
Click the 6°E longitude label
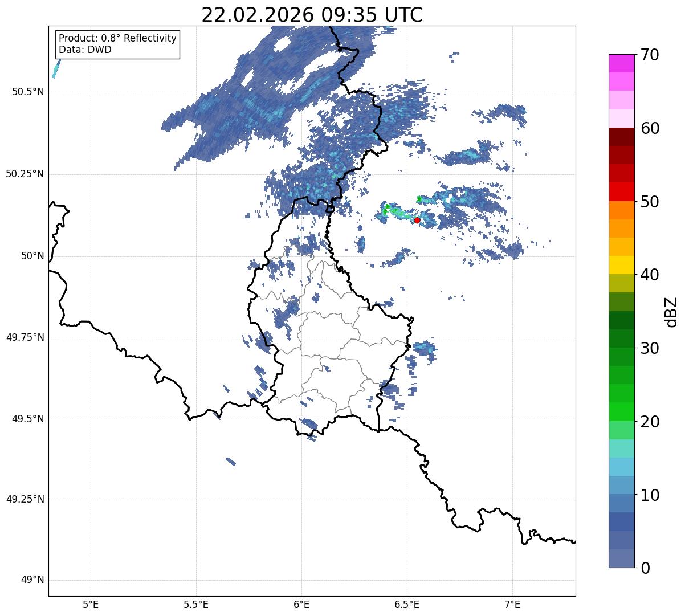tap(301, 604)
